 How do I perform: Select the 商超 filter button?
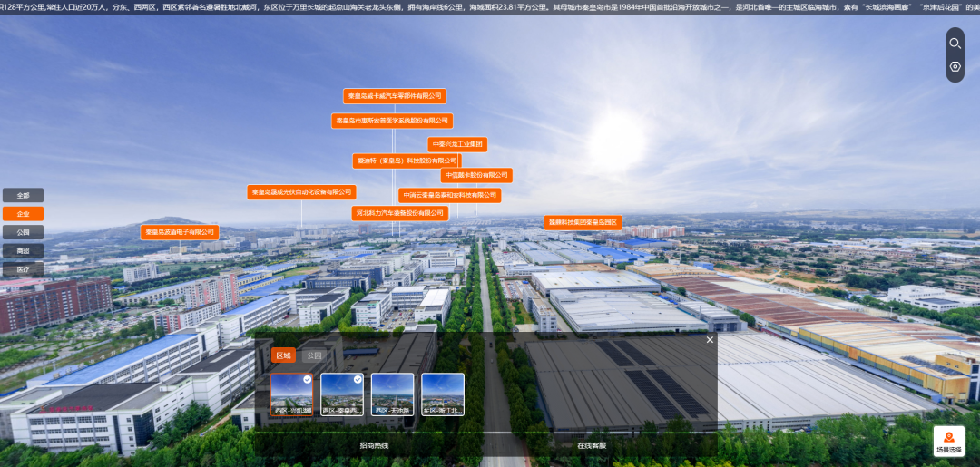point(23,251)
